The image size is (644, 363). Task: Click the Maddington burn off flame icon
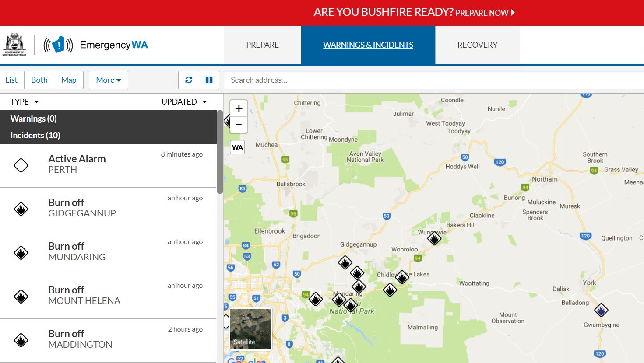21,340
